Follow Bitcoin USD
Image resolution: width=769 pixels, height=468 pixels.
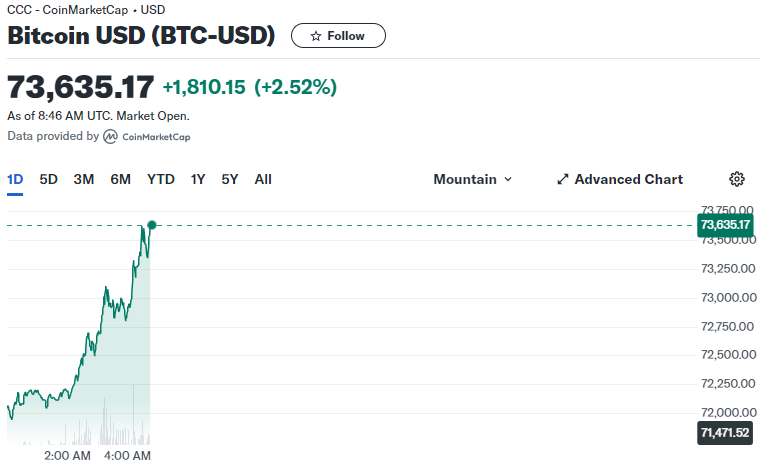[x=338, y=36]
